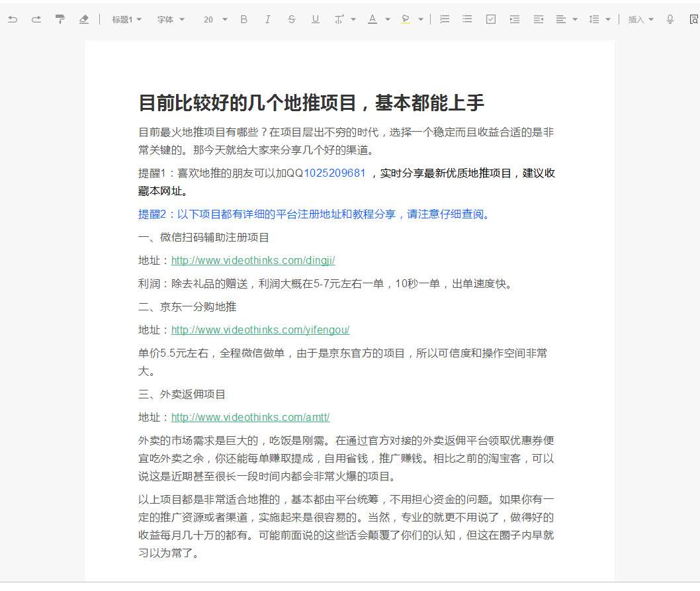700x591 pixels.
Task: Click the intro paragraph starting 目前最火地推项目
Action: (346, 141)
